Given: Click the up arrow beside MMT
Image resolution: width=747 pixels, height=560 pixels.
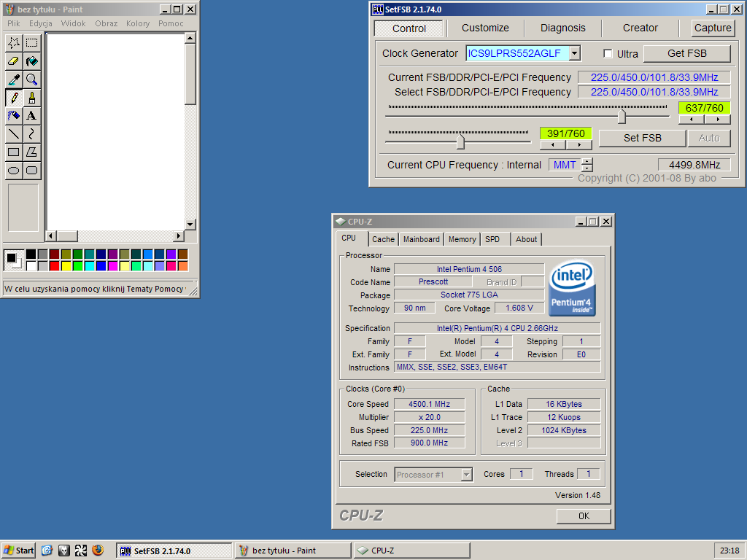Looking at the screenshot, I should 587,161.
